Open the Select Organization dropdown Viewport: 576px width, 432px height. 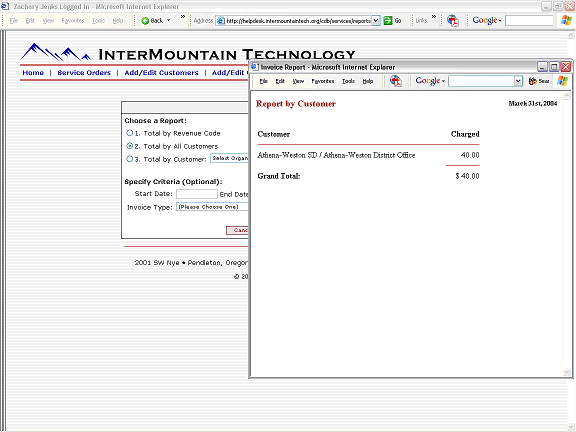pos(230,158)
